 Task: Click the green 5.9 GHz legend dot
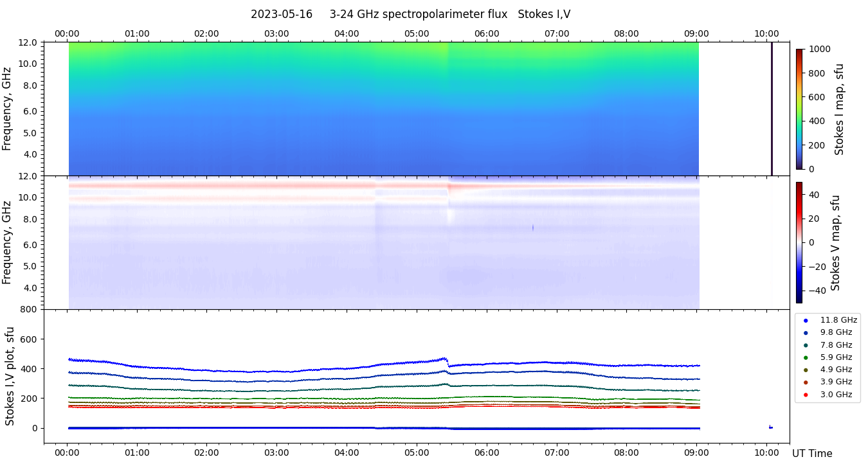coord(806,357)
